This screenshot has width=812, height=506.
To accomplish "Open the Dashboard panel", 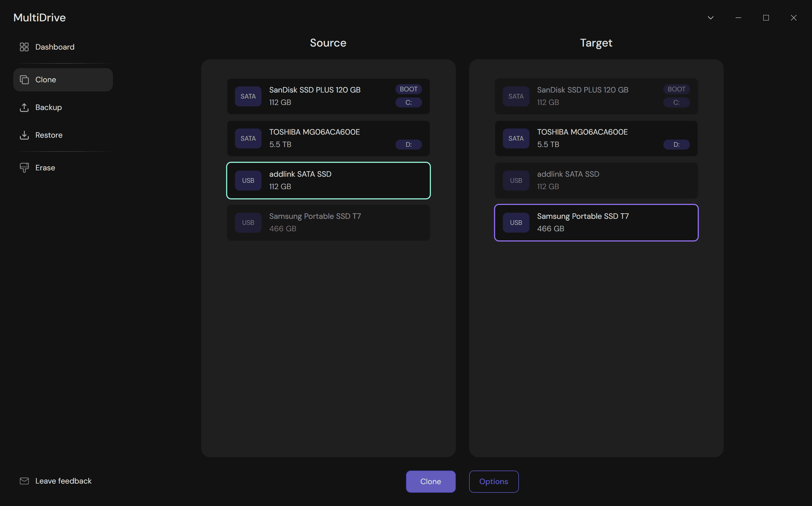I will pos(55,47).
